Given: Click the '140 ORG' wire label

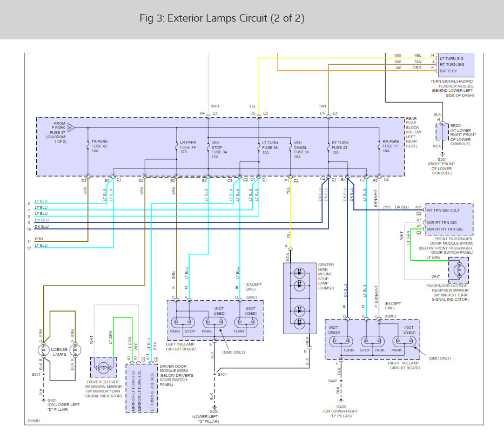Looking at the screenshot, I should pyautogui.click(x=408, y=68).
